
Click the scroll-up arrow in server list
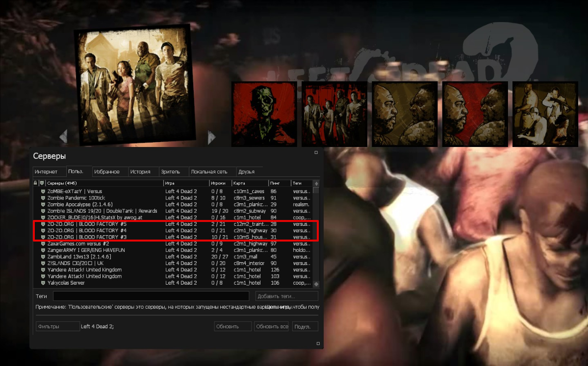point(316,183)
